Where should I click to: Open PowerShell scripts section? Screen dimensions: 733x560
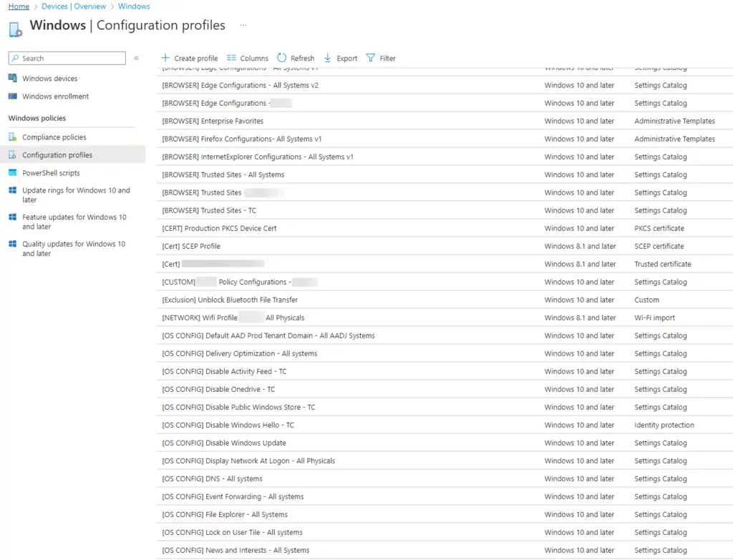pos(51,173)
